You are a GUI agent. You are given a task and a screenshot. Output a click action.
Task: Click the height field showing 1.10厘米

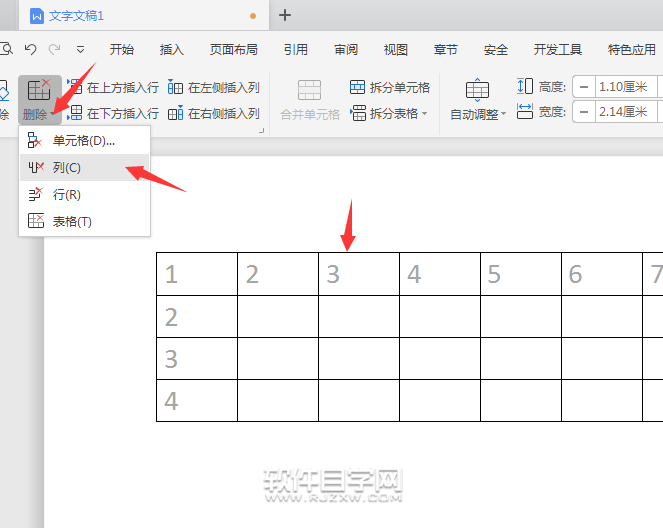[x=626, y=87]
